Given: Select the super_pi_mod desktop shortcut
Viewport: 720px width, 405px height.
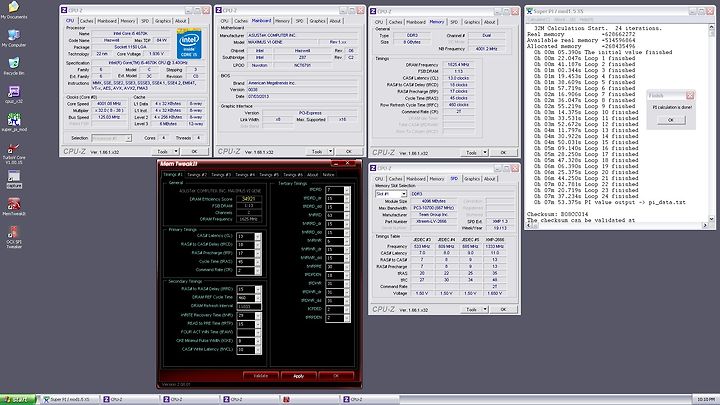Looking at the screenshot, I should pos(14,123).
